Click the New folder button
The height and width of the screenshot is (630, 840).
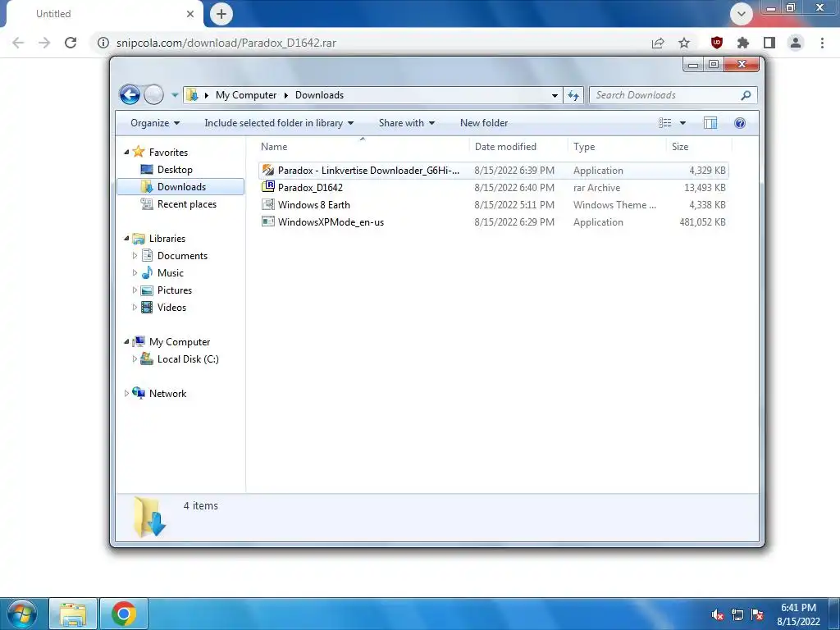[484, 123]
